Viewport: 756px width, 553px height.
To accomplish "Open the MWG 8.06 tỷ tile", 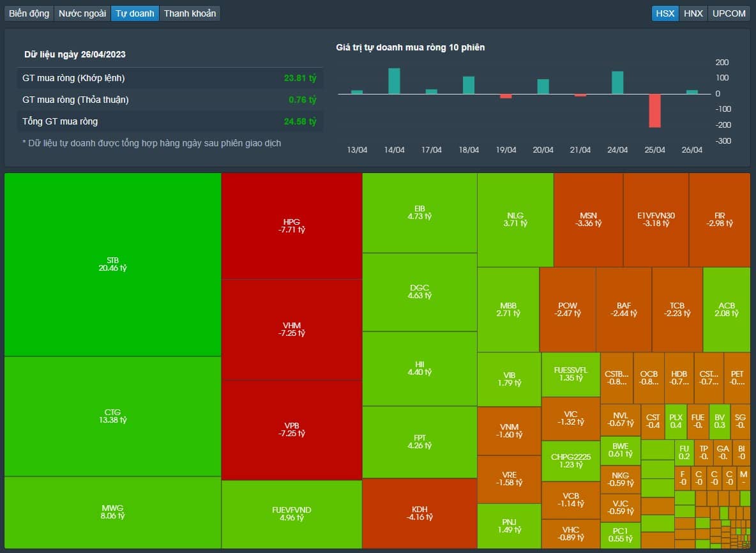I will pyautogui.click(x=113, y=512).
